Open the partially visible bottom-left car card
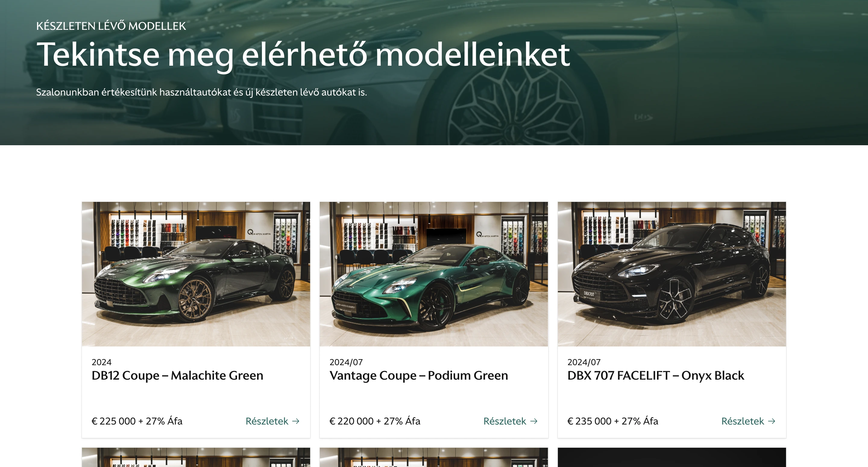The image size is (868, 467). pyautogui.click(x=196, y=457)
